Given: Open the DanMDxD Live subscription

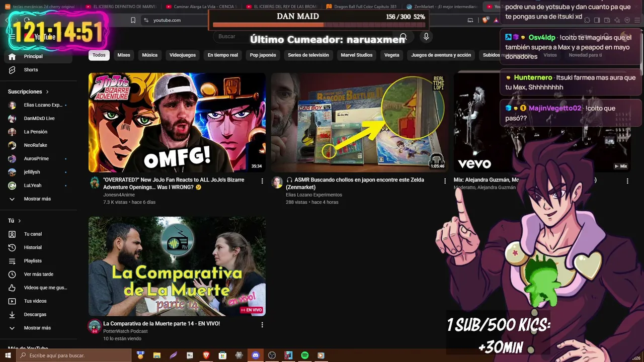Looking at the screenshot, I should [37, 119].
